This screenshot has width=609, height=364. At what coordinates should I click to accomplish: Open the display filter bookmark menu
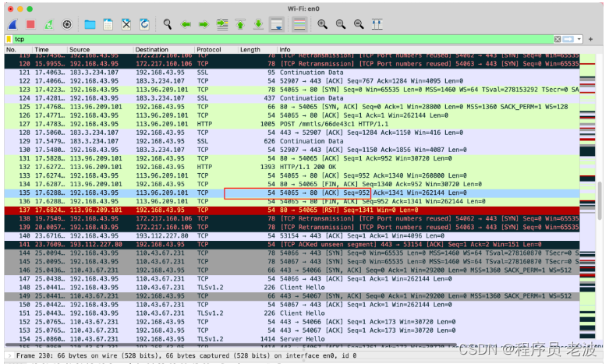(x=9, y=39)
